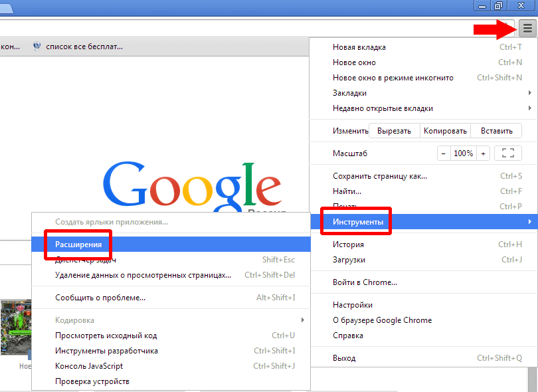538x392 pixels.
Task: Select 'О браузере Google Chrome'
Action: pyautogui.click(x=424, y=320)
